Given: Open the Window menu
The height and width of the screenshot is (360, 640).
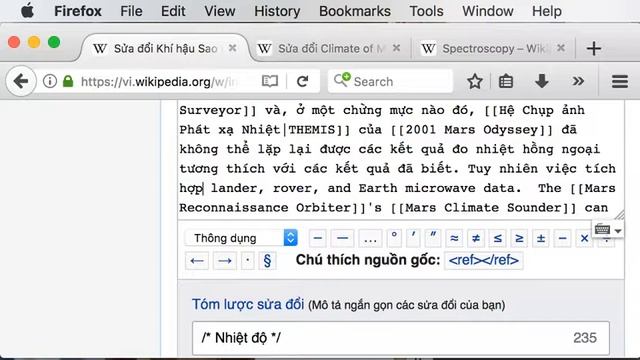Looking at the screenshot, I should (x=487, y=11).
